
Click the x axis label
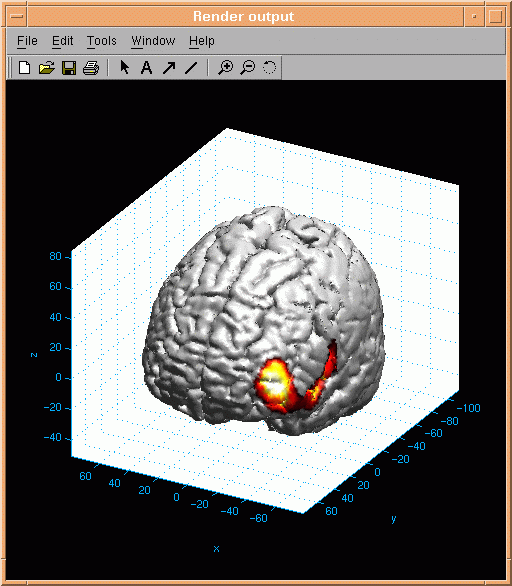click(x=216, y=549)
